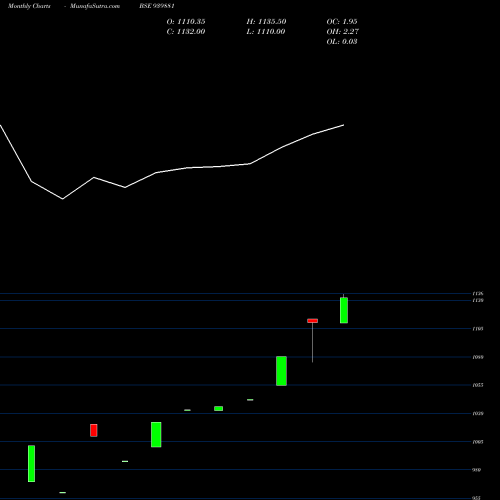500x500 pixels.
Task: Click the MunafaSutra.com label
Action: click(95, 6)
